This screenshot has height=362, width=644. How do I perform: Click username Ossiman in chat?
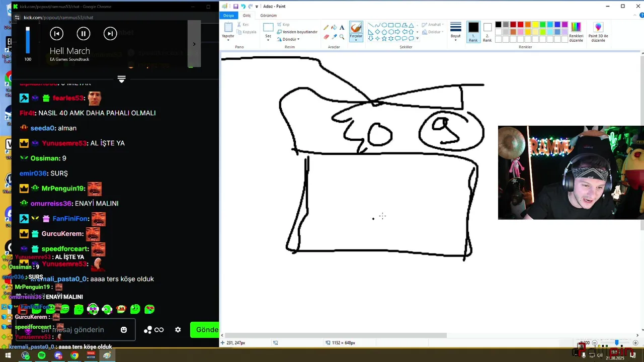tap(45, 158)
